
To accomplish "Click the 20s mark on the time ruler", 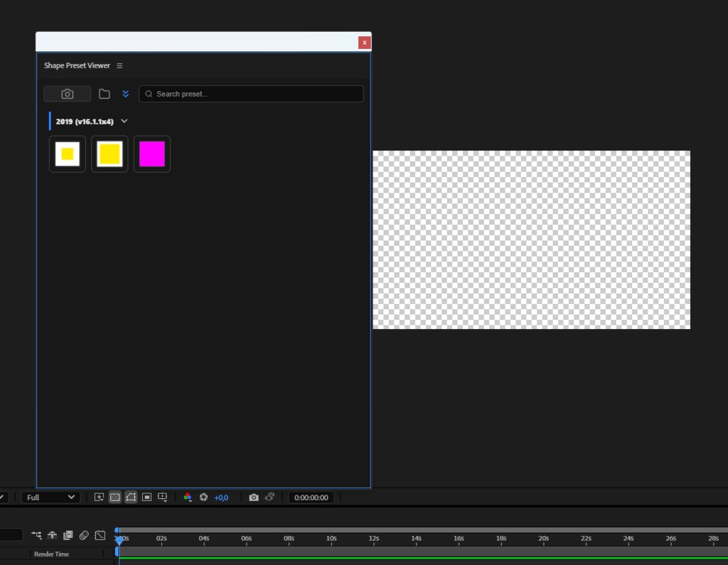I will tap(544, 539).
